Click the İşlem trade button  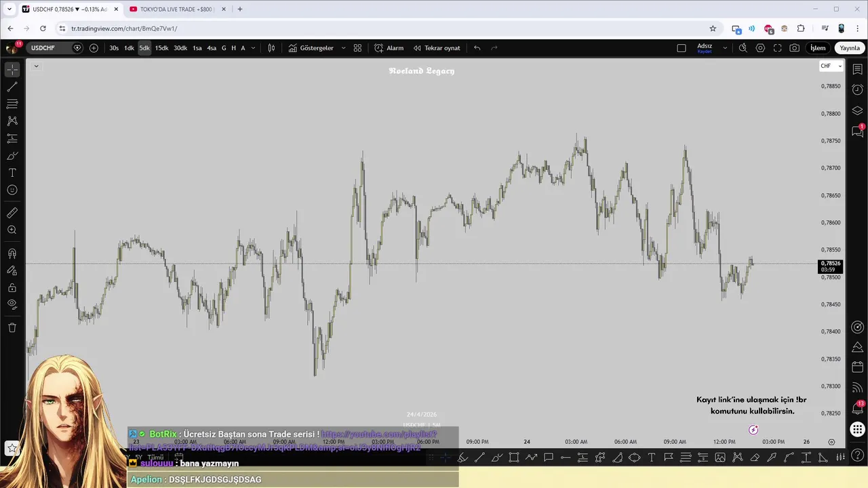tap(818, 48)
